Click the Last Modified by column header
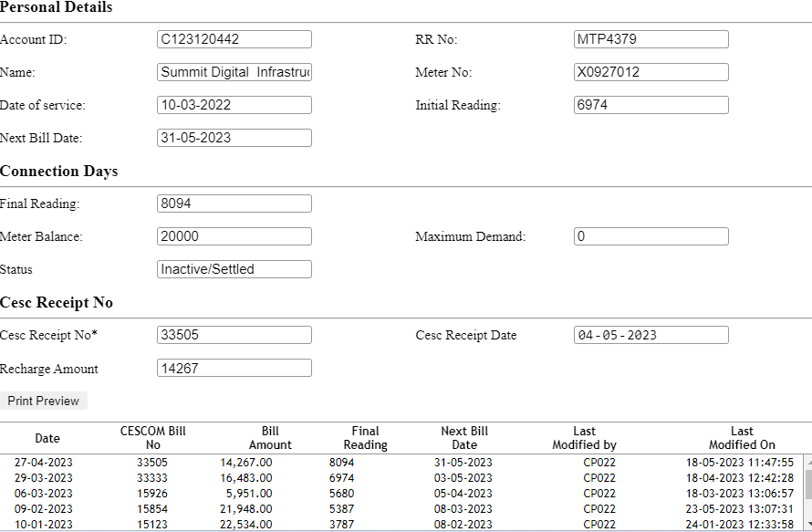812x532 pixels. [584, 438]
